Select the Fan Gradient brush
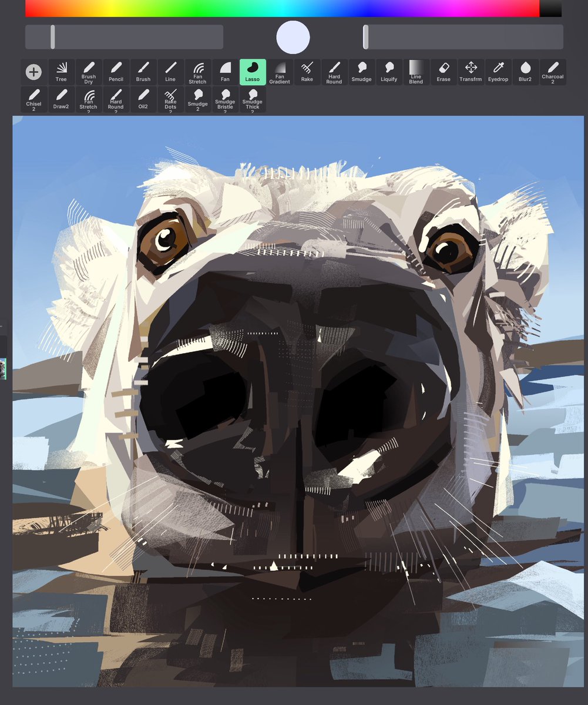Screen dimensions: 588x705 (280, 72)
